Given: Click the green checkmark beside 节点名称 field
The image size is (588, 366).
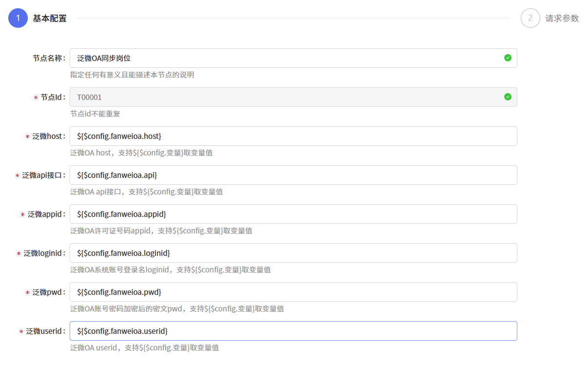Looking at the screenshot, I should point(508,58).
